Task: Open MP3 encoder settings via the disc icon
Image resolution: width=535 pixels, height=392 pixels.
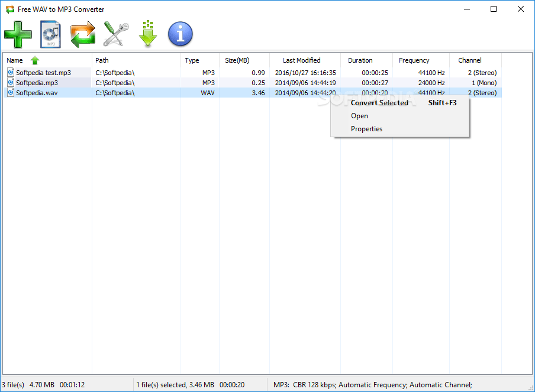Action: (x=50, y=34)
